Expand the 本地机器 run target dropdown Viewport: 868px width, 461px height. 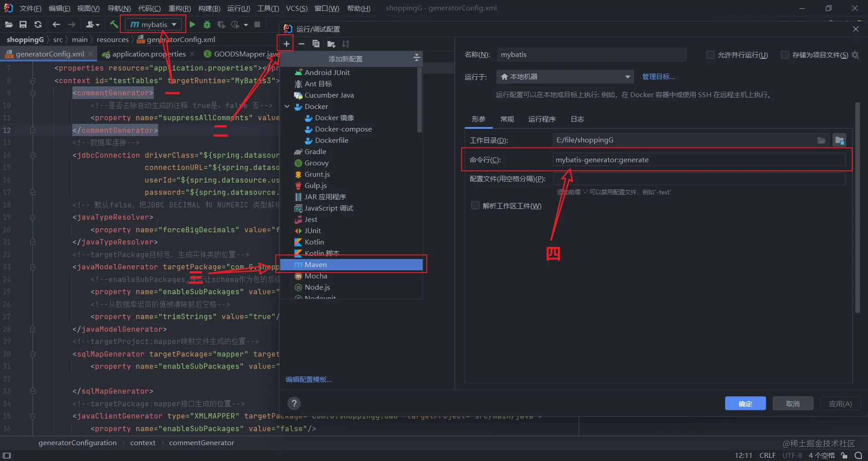565,77
